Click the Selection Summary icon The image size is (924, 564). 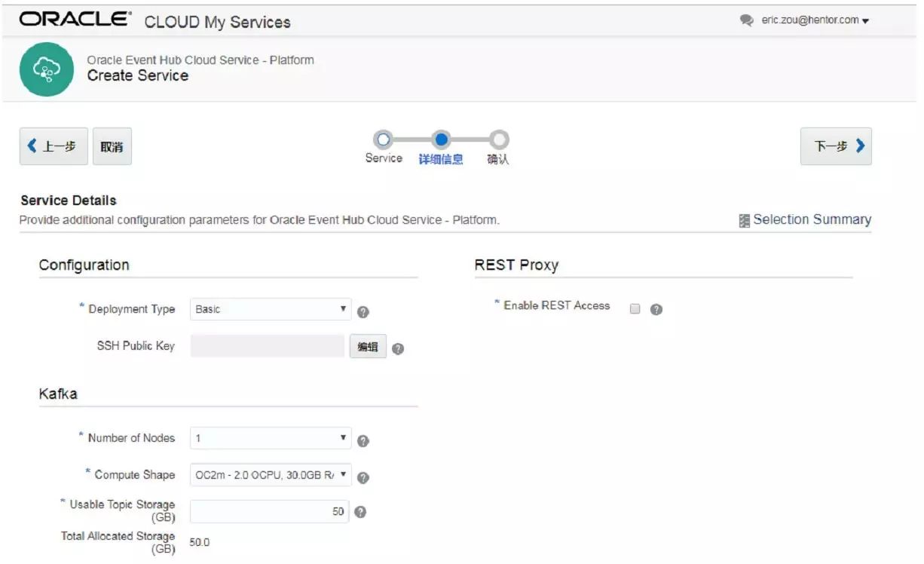click(745, 220)
